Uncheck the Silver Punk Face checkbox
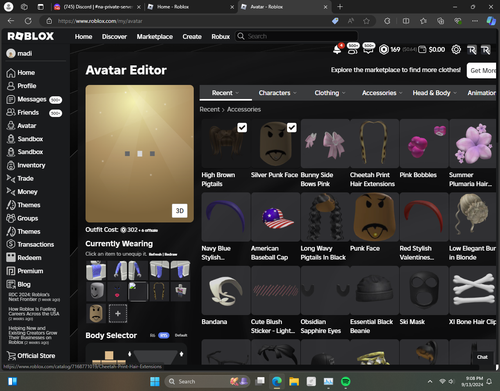Viewport: 500px width, 391px height. tap(292, 127)
